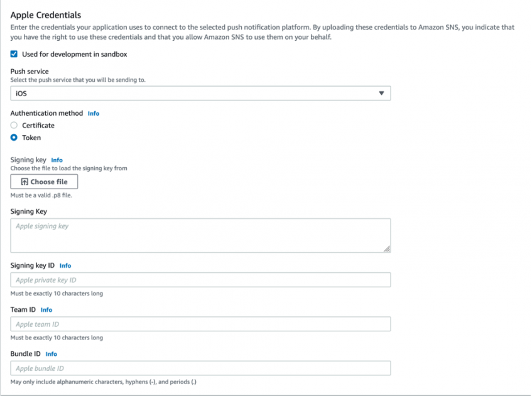Viewport: 532px width, 396px height.
Task: Uncheck Used for development in sandbox
Action: pos(14,54)
